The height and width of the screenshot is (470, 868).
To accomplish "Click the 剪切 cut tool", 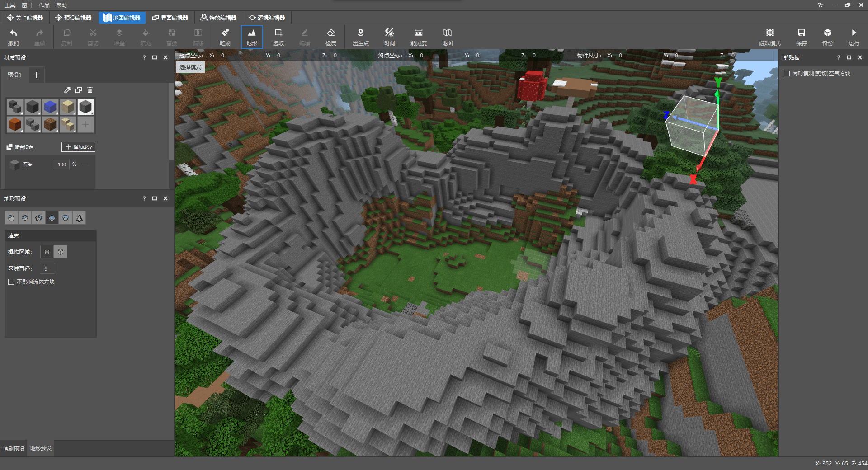I will [93, 37].
